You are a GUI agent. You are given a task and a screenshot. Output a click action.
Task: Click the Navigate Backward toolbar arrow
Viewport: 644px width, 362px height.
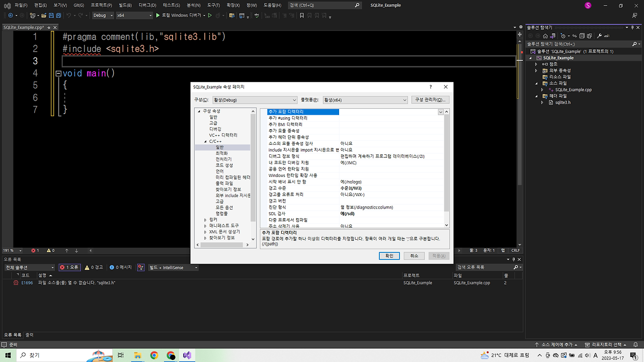(10, 16)
